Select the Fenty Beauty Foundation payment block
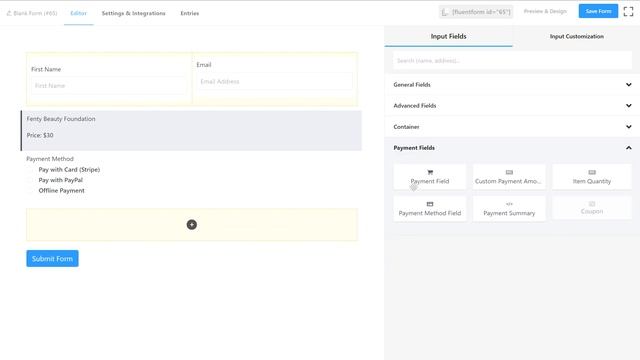 tap(191, 130)
